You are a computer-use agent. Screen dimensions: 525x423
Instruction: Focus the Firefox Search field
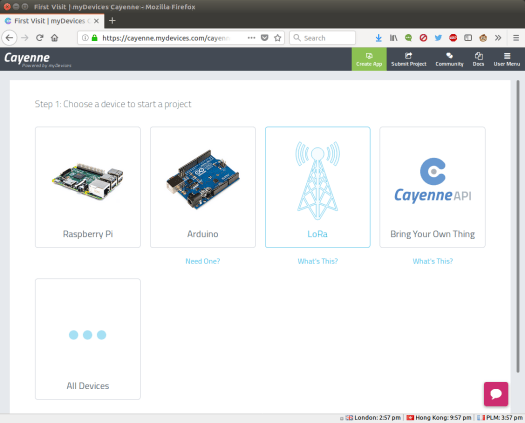pyautogui.click(x=322, y=38)
